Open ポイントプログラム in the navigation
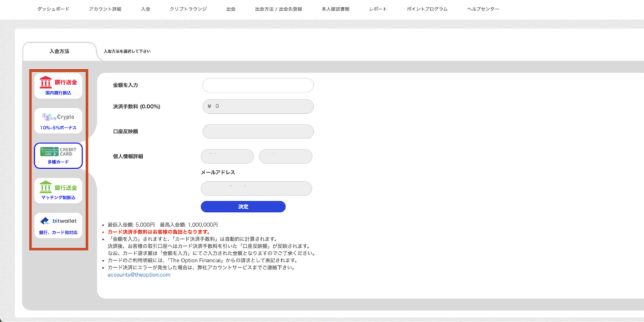 click(427, 9)
